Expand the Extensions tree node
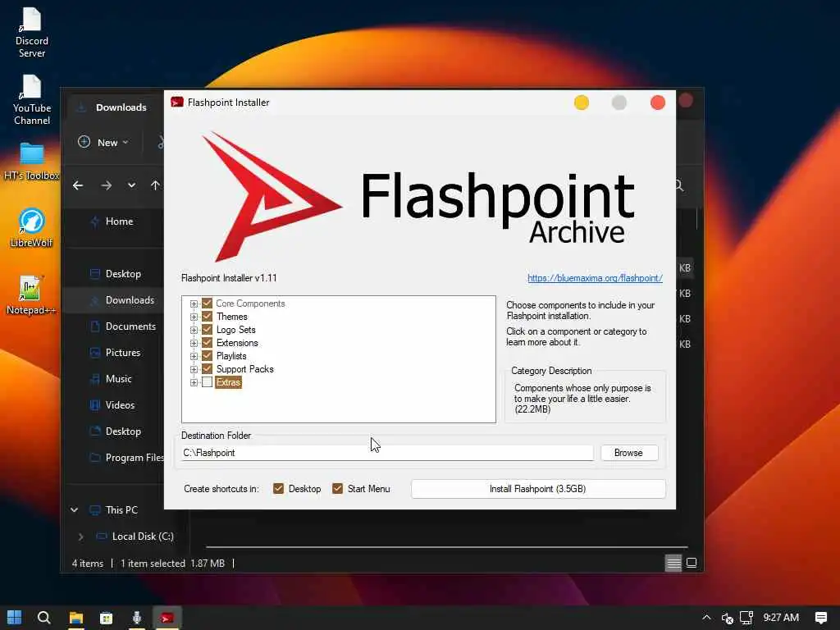 (194, 343)
